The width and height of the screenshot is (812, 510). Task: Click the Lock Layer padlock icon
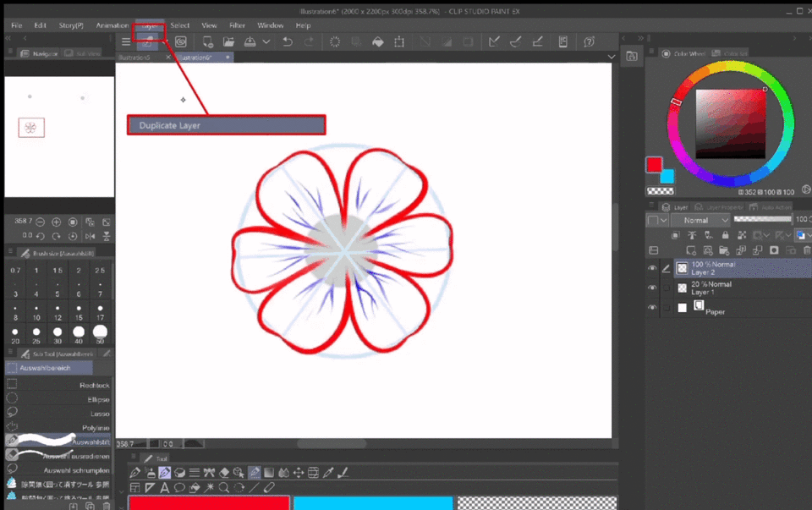tap(725, 235)
